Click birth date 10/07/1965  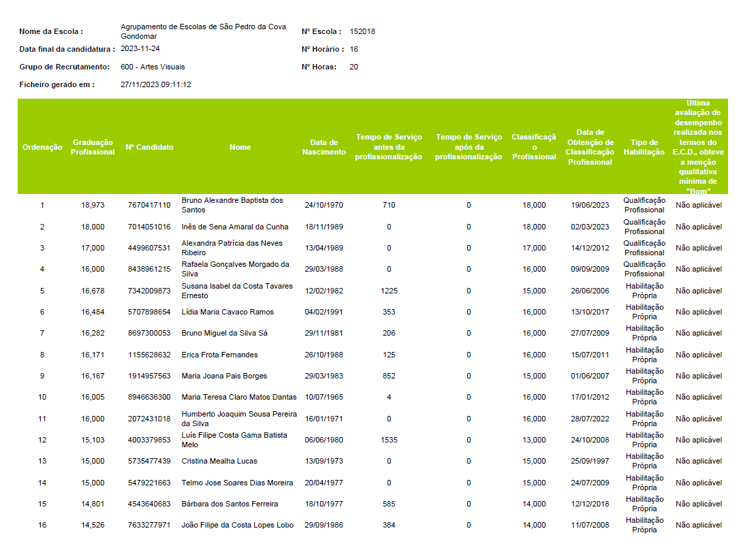(324, 397)
